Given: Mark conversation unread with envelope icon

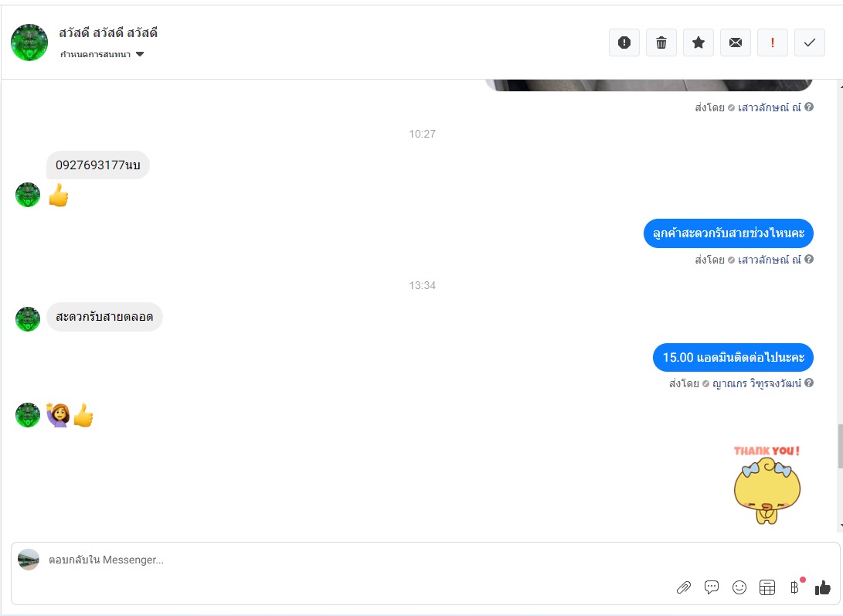Looking at the screenshot, I should pyautogui.click(x=736, y=43).
